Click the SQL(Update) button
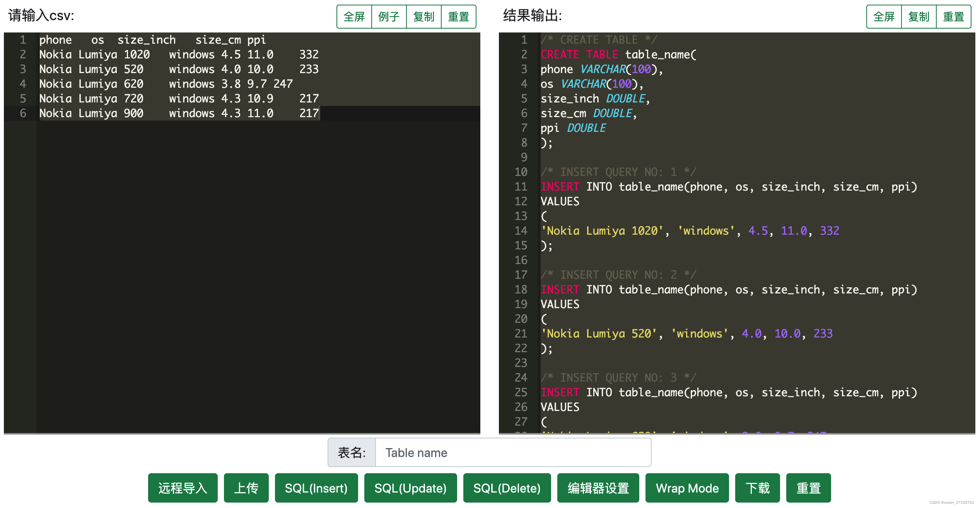The height and width of the screenshot is (508, 980). (410, 488)
